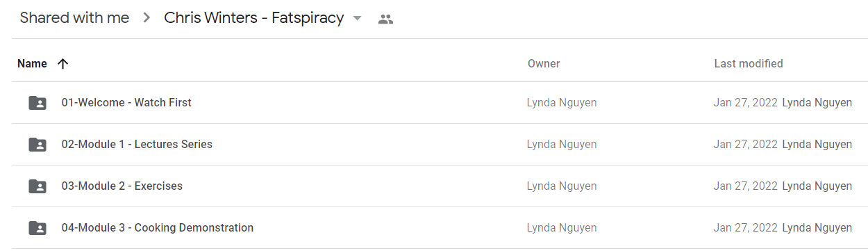
Task: Go back to Shared with me
Action: click(x=74, y=18)
